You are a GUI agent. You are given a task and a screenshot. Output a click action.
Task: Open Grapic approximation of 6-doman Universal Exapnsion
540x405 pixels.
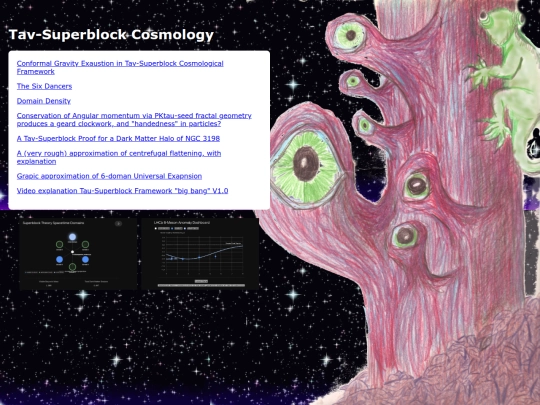(110, 176)
